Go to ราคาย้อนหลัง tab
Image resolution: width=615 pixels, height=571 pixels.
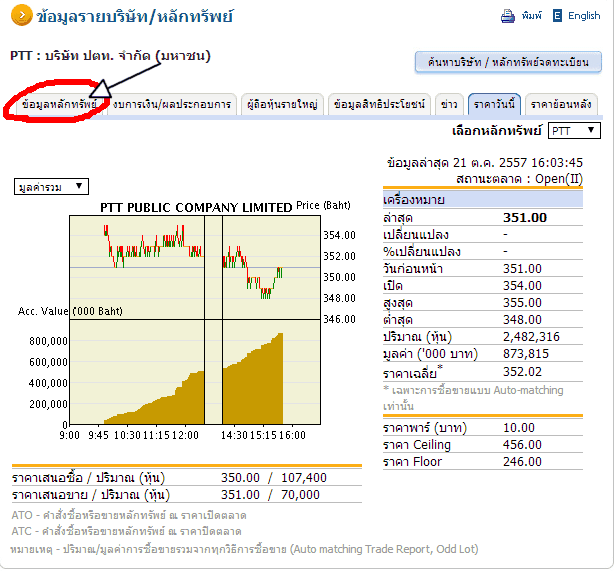tap(561, 104)
